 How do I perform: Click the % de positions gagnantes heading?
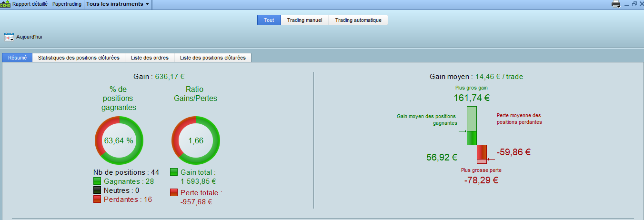click(x=119, y=99)
